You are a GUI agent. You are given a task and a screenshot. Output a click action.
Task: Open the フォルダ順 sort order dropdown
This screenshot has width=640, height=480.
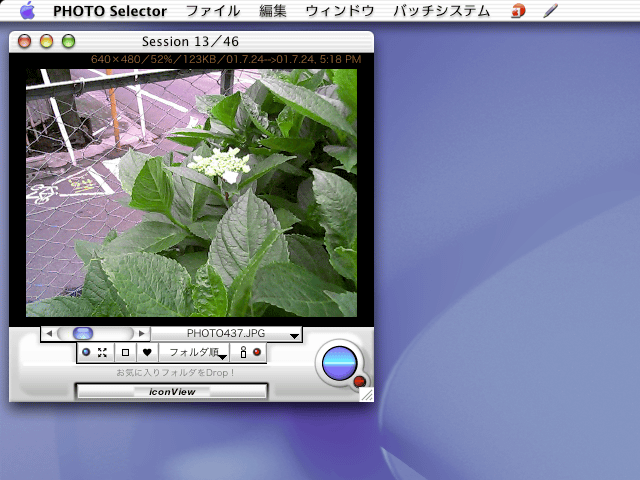tap(194, 352)
